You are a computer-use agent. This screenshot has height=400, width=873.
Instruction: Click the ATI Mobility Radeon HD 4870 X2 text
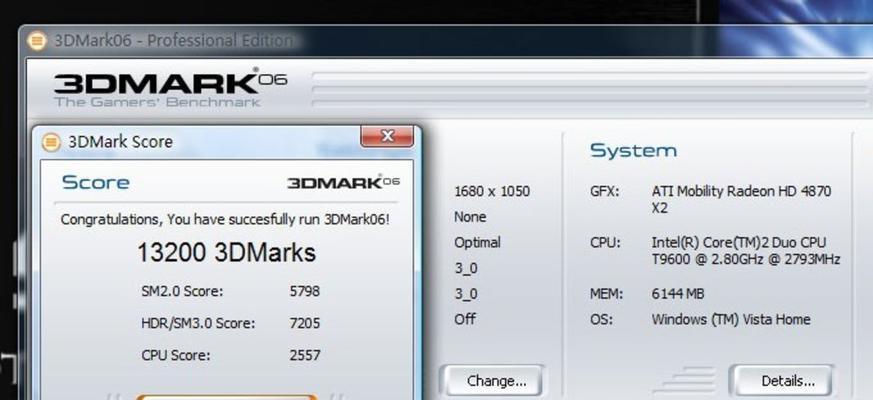pos(741,199)
